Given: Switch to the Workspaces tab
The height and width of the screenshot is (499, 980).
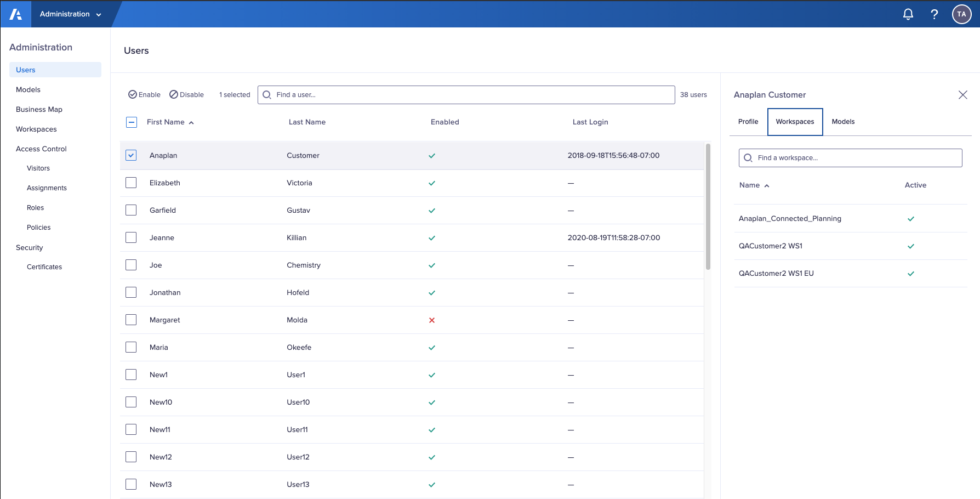Looking at the screenshot, I should click(795, 122).
